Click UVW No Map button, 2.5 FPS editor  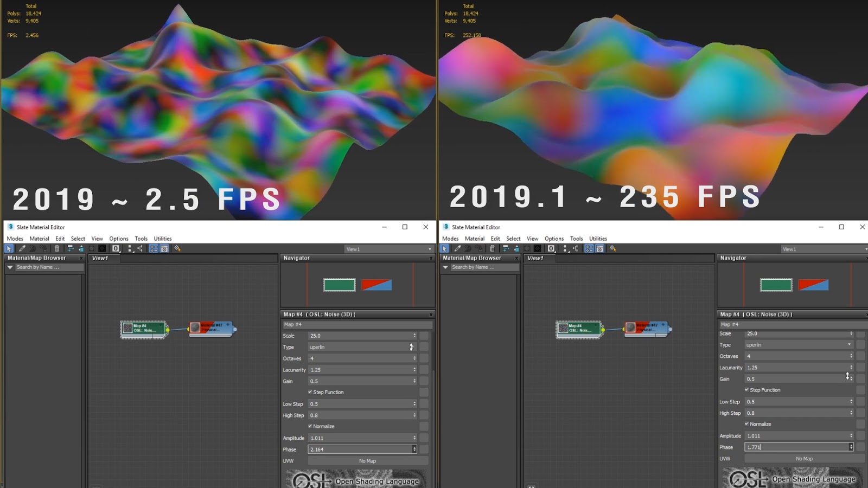[368, 461]
